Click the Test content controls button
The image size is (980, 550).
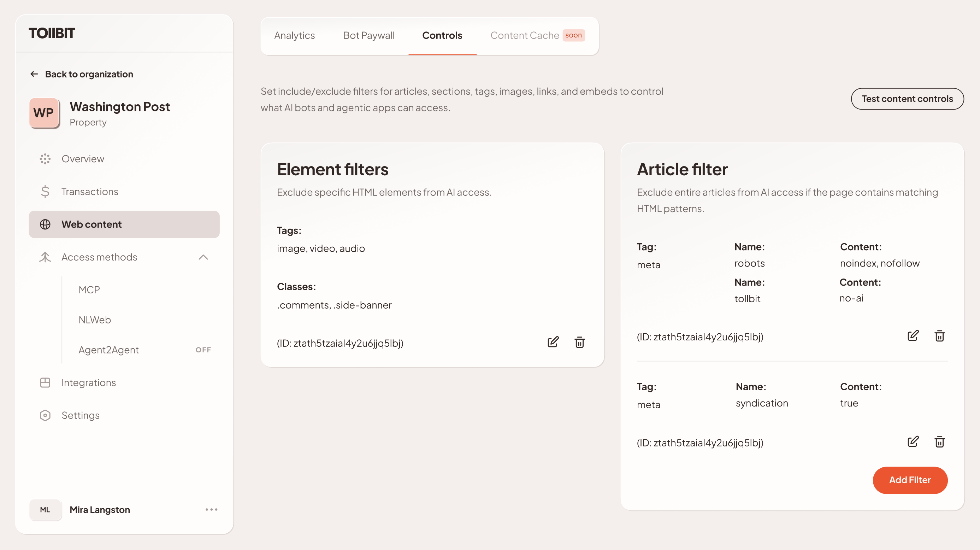[907, 99]
